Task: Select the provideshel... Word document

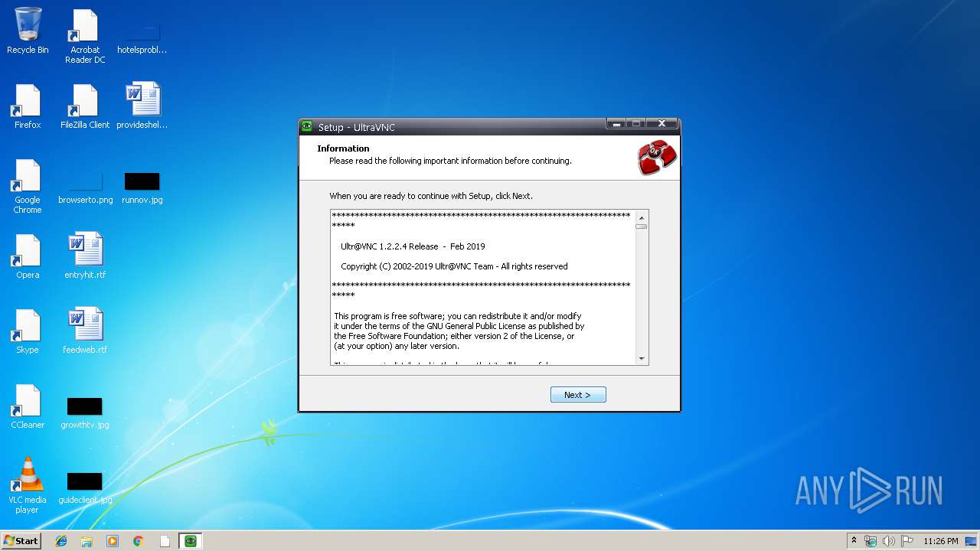Action: click(142, 106)
